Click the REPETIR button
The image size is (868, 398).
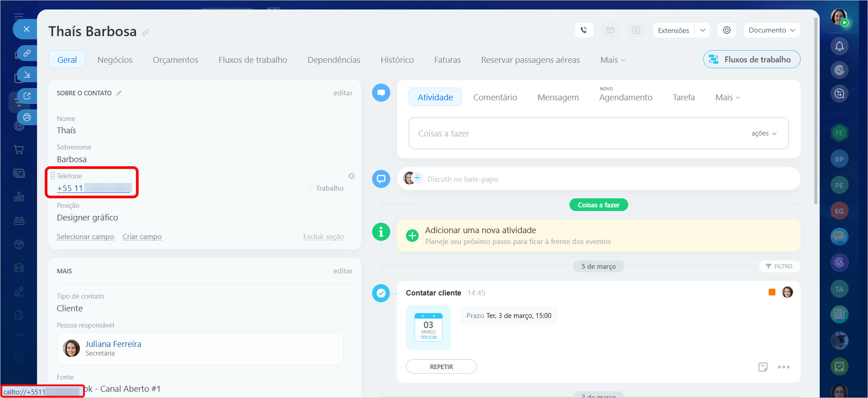[x=441, y=367]
